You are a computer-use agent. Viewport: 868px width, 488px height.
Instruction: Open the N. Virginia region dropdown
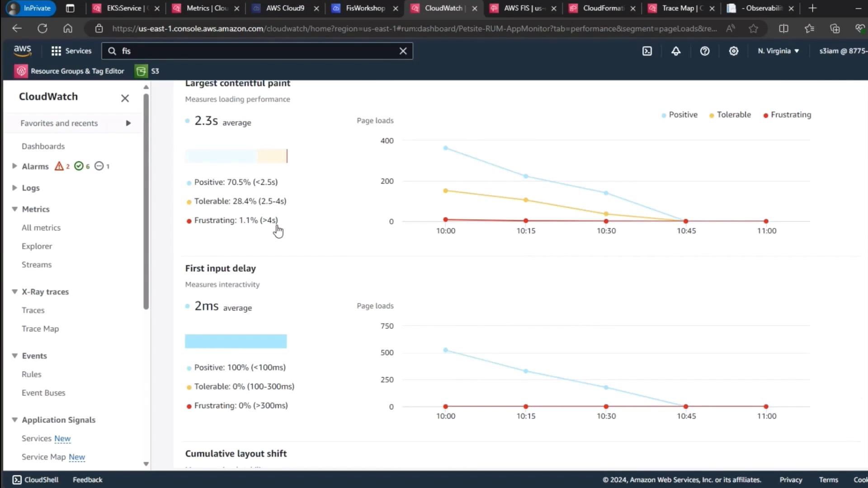pyautogui.click(x=778, y=51)
